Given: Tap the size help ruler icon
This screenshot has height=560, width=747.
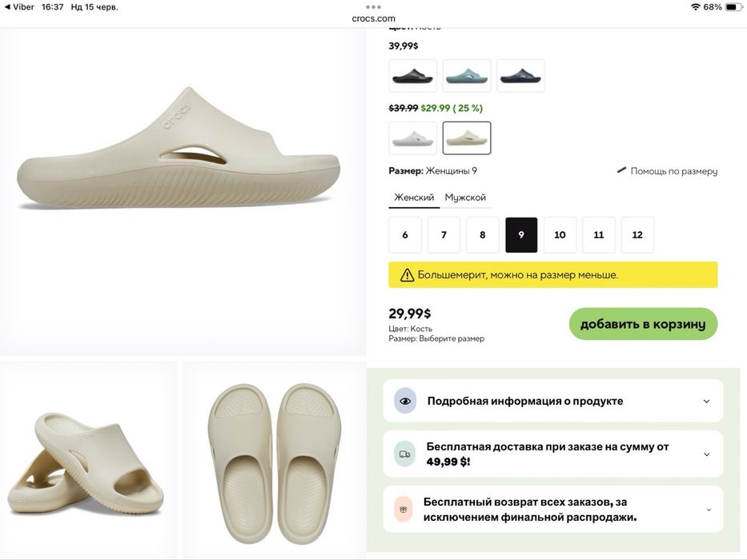Looking at the screenshot, I should 621,170.
